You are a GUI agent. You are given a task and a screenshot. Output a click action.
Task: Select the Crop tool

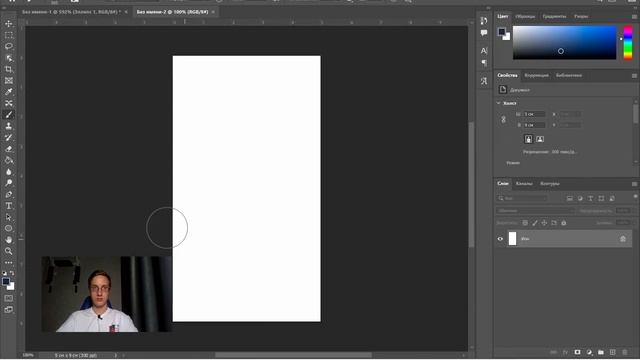(9, 69)
